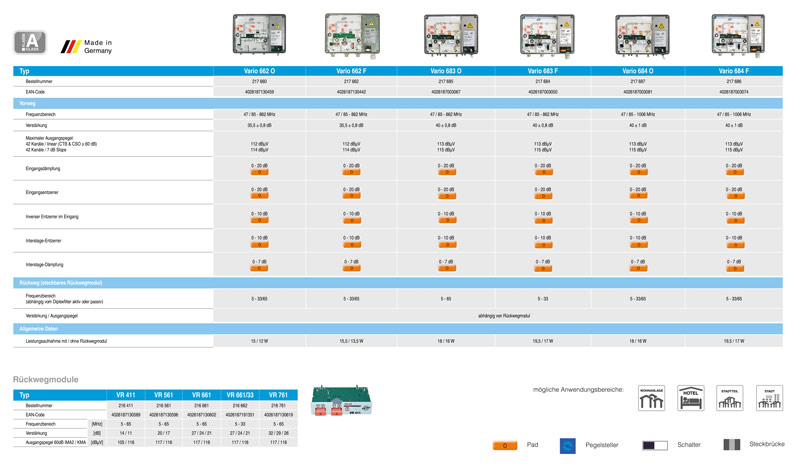Click the VR 761 module column header
Image resolution: width=800 pixels, height=473 pixels.
click(x=278, y=395)
